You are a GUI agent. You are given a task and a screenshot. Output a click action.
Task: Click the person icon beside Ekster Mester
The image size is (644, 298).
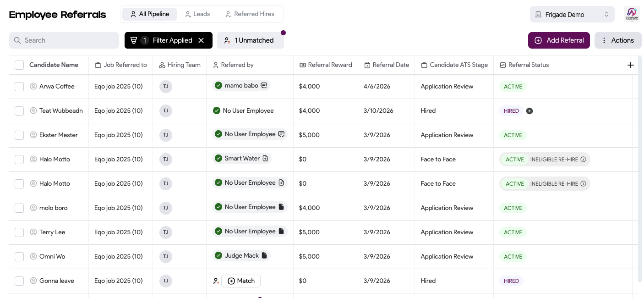pyautogui.click(x=33, y=135)
